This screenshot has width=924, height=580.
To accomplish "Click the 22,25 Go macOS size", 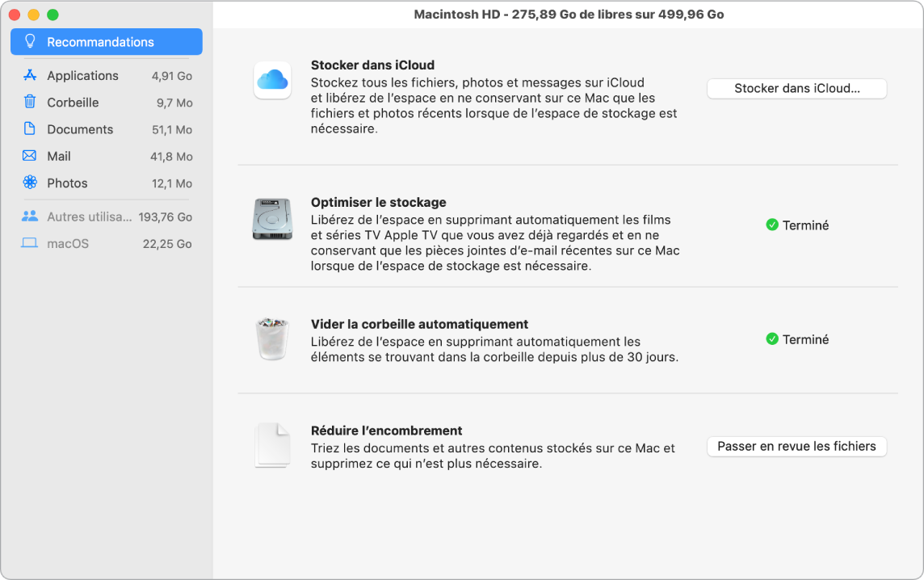I will click(x=167, y=244).
